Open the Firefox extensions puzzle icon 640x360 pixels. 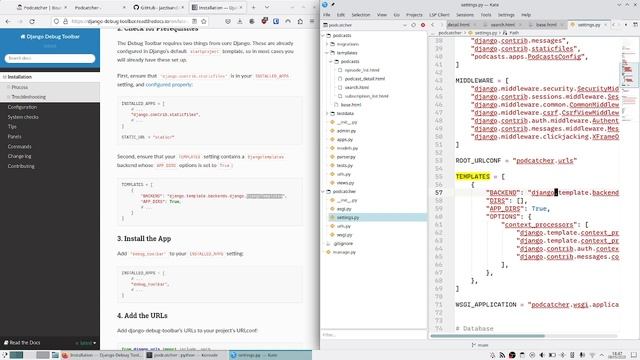tap(300, 21)
